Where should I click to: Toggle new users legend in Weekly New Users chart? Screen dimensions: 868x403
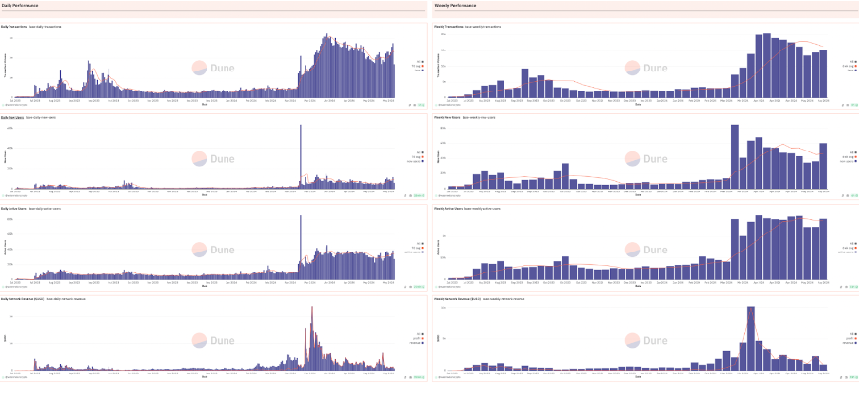(x=848, y=161)
